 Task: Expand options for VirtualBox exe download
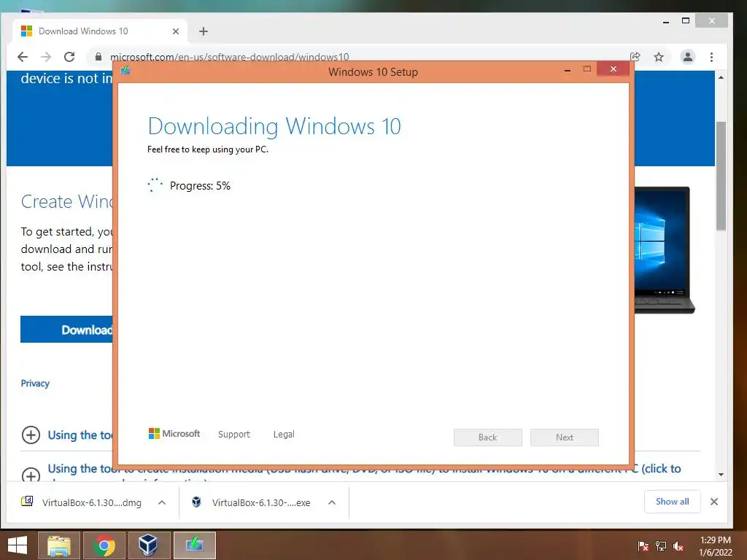coord(332,502)
